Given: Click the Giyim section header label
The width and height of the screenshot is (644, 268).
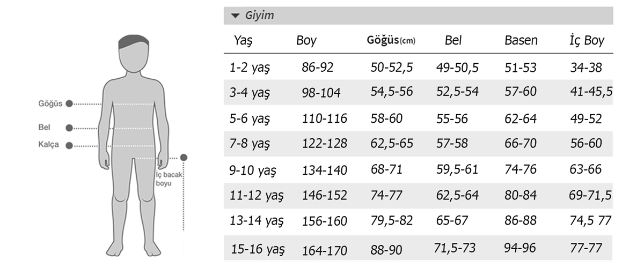Looking at the screenshot, I should 260,16.
